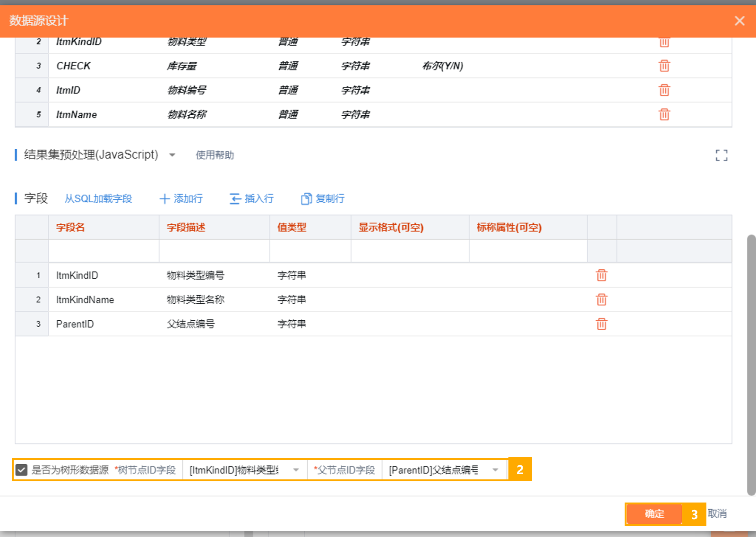Delete the ItmKindID 物料类型编号 field row

601,275
